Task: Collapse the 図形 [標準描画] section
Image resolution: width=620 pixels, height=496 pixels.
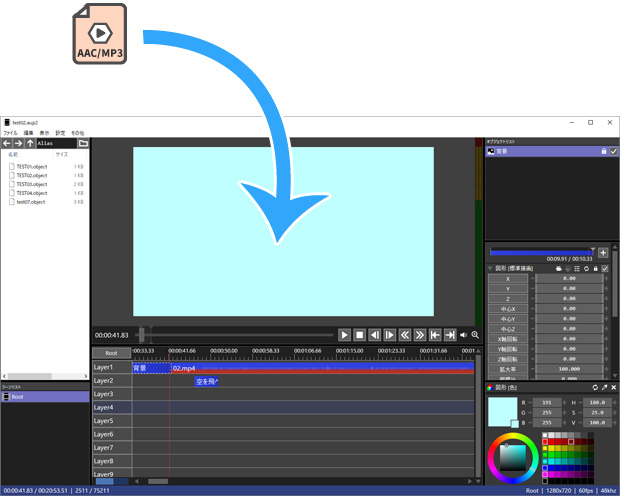Action: (490, 269)
